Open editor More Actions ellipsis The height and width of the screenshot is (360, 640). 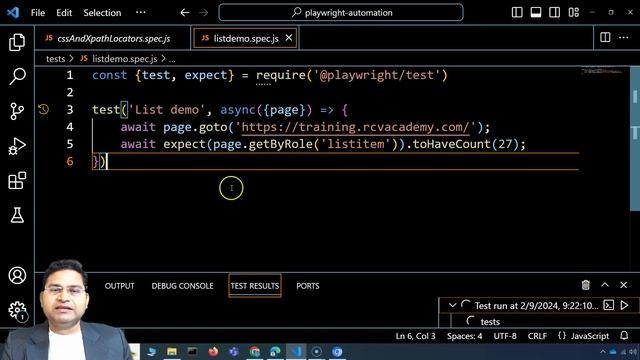pos(624,38)
